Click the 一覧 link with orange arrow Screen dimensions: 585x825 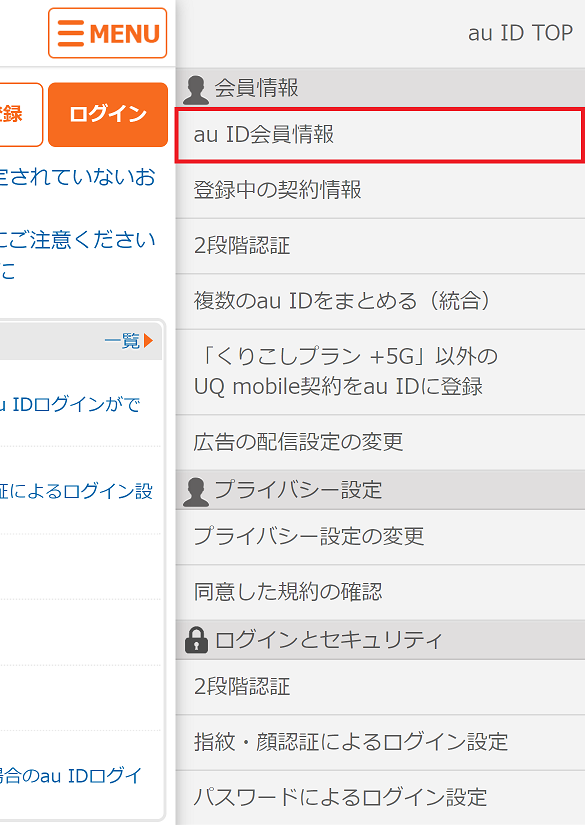[128, 341]
